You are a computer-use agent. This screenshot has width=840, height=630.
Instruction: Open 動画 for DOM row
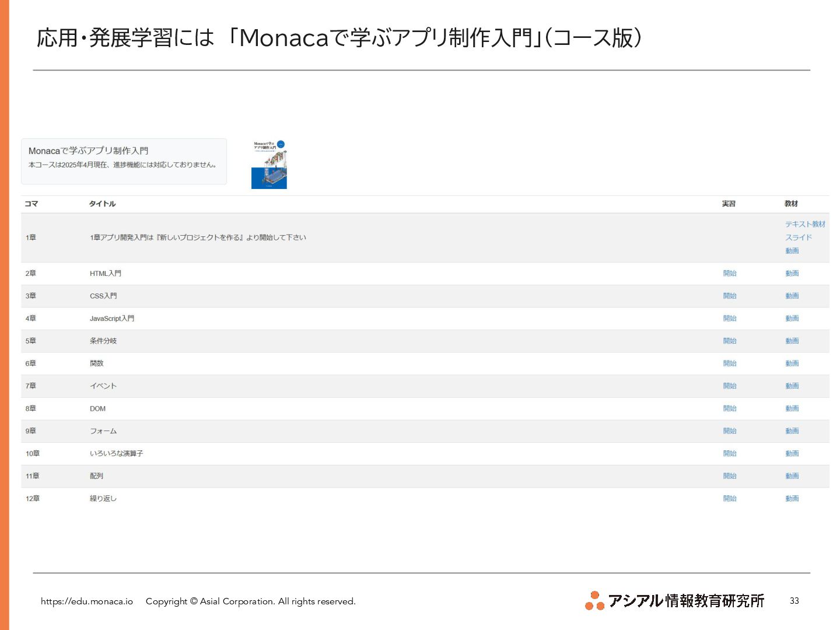click(792, 408)
